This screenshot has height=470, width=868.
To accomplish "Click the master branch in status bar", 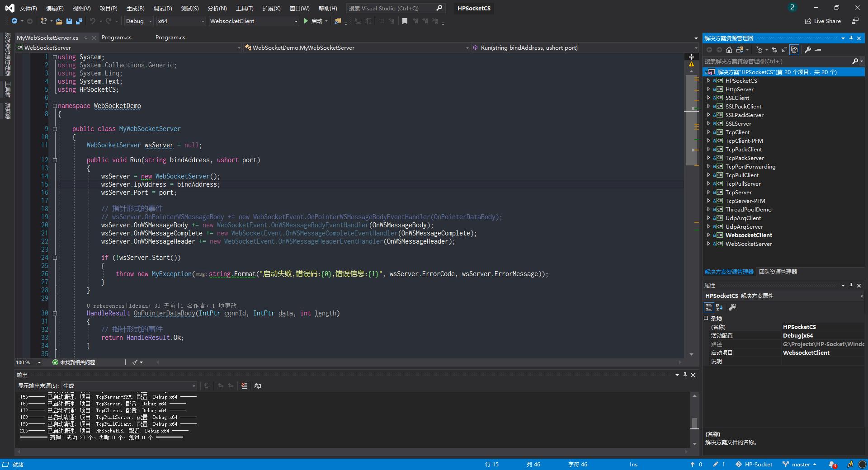I will pos(800,465).
